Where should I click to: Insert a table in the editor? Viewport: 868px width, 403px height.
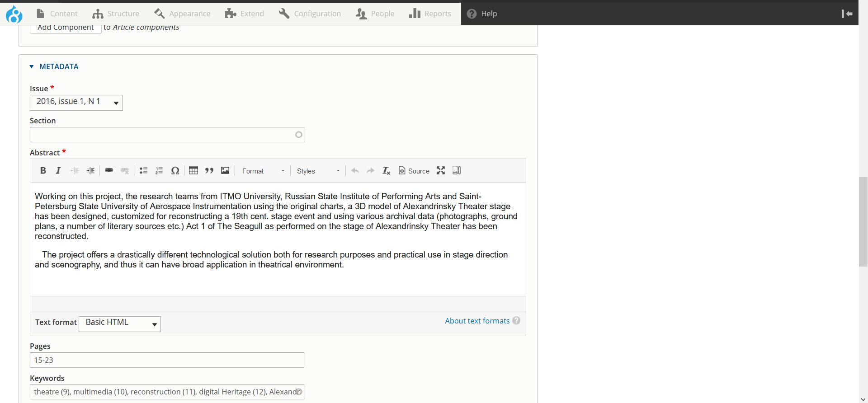[193, 171]
